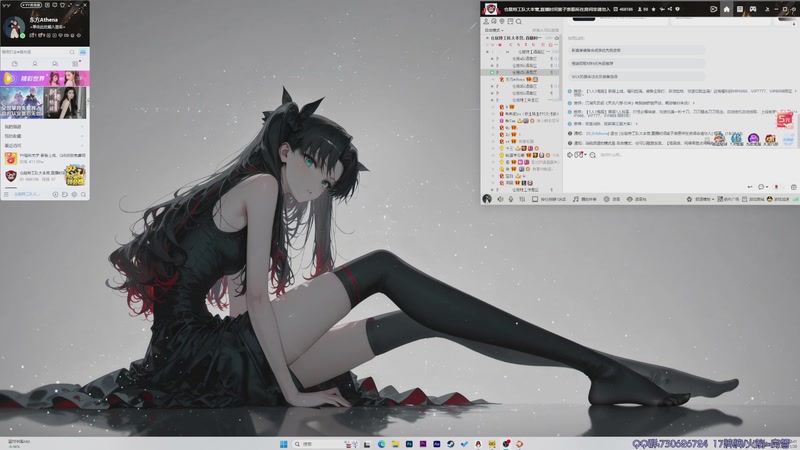Click the second suggestion pill in chat area
Image resolution: width=800 pixels, height=450 pixels.
(x=636, y=63)
